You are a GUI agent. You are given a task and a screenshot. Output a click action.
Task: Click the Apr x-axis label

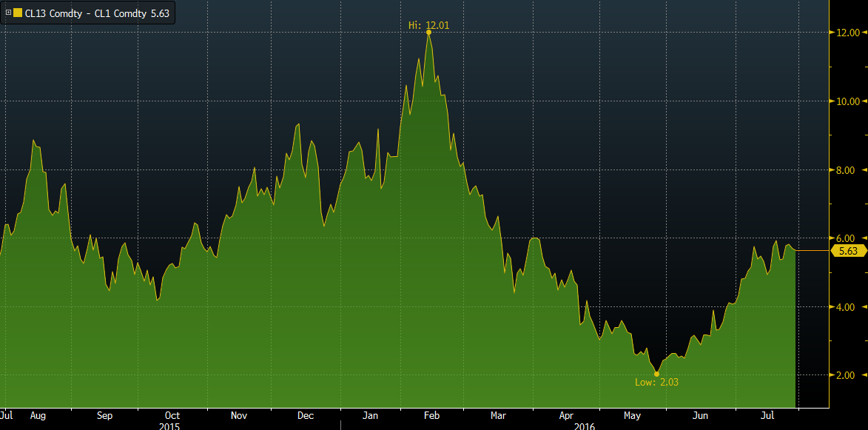coord(566,415)
